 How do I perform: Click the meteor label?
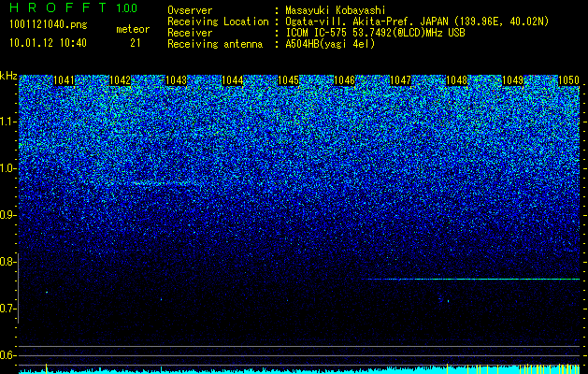tap(133, 29)
